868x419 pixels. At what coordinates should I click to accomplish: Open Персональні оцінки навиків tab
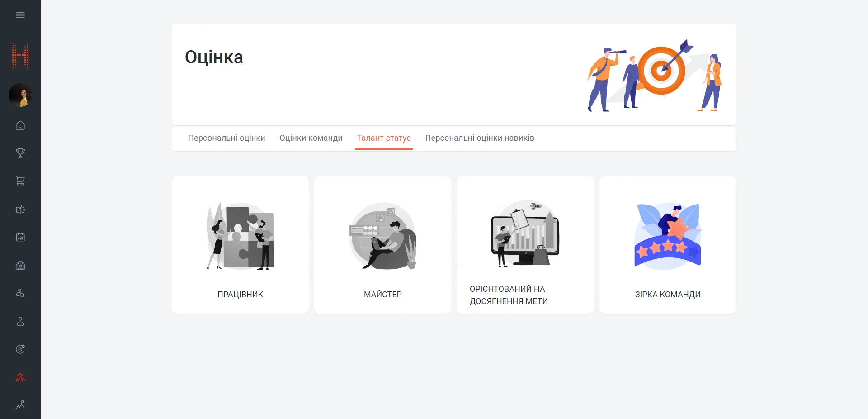[x=479, y=138]
